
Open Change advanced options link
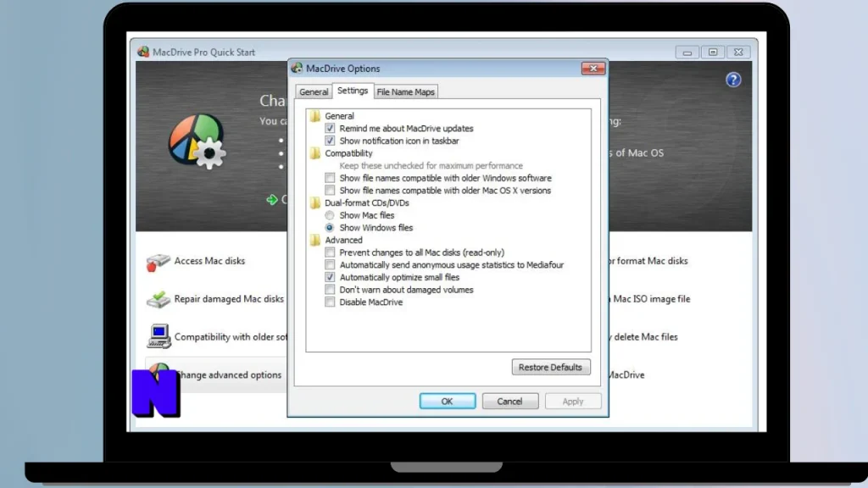pos(229,374)
